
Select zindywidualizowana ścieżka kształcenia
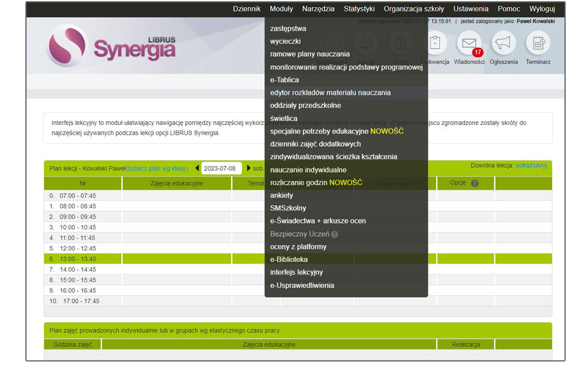tap(334, 157)
